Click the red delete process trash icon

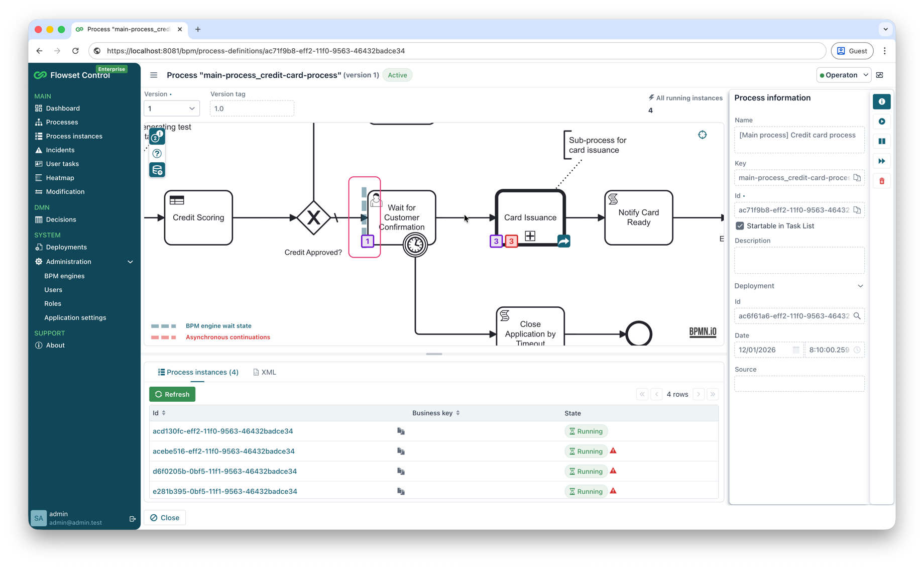tap(882, 181)
